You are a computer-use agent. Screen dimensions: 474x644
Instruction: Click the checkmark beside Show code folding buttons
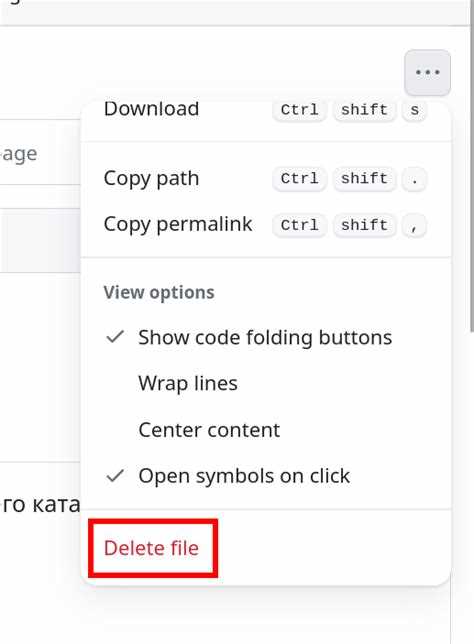pyautogui.click(x=115, y=337)
